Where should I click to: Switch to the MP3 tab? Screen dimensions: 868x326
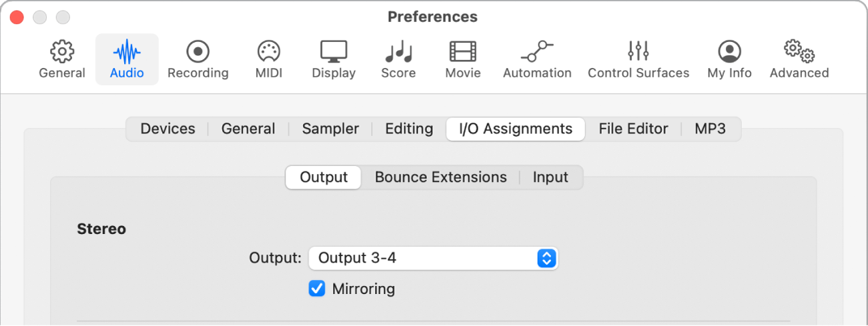coord(710,129)
